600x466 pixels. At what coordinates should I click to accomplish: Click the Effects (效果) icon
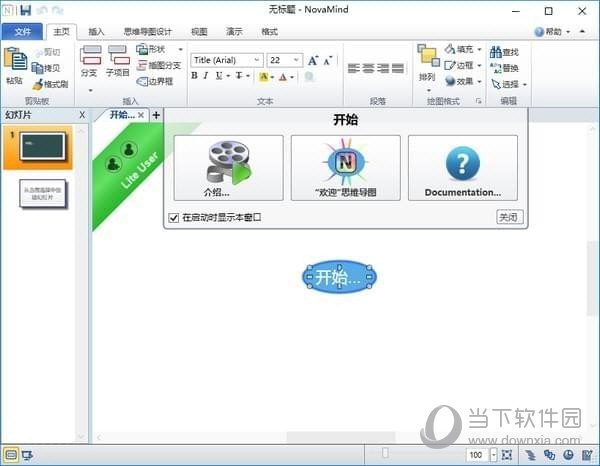coord(450,81)
